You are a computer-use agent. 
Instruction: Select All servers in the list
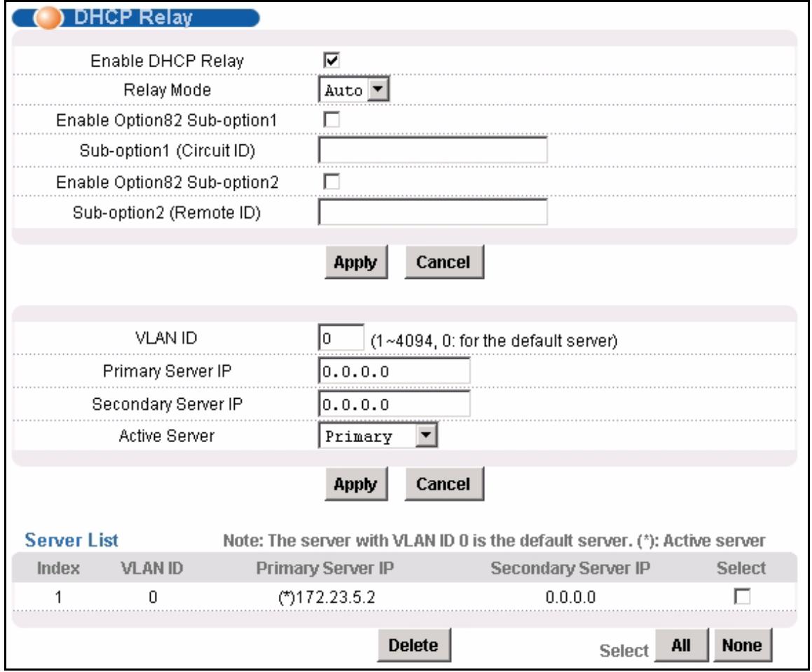pos(681,645)
